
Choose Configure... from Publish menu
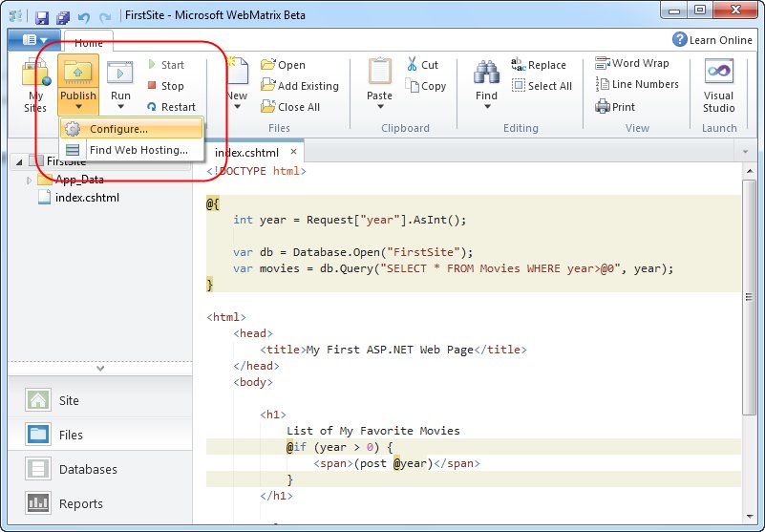pos(131,129)
